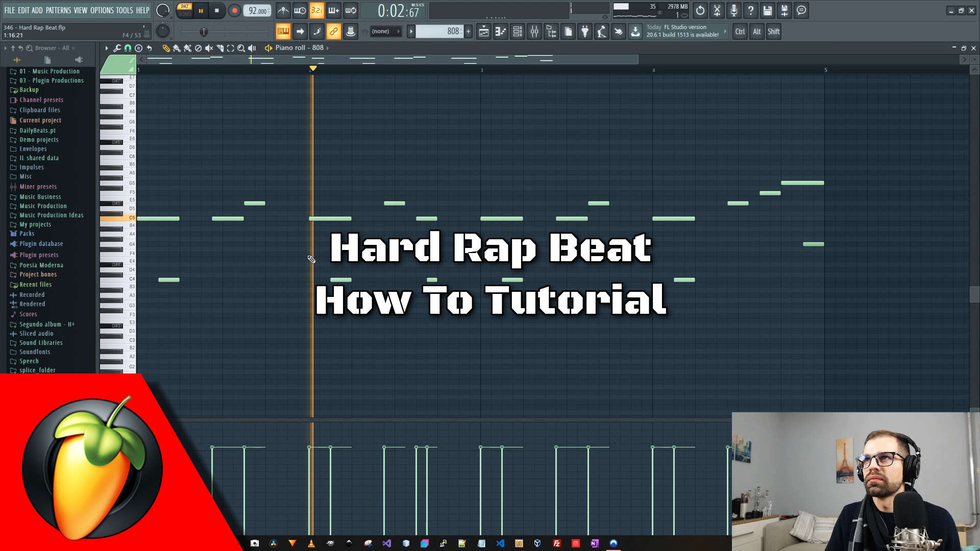
Task: Expand the Packs folder in the browser
Action: click(26, 233)
